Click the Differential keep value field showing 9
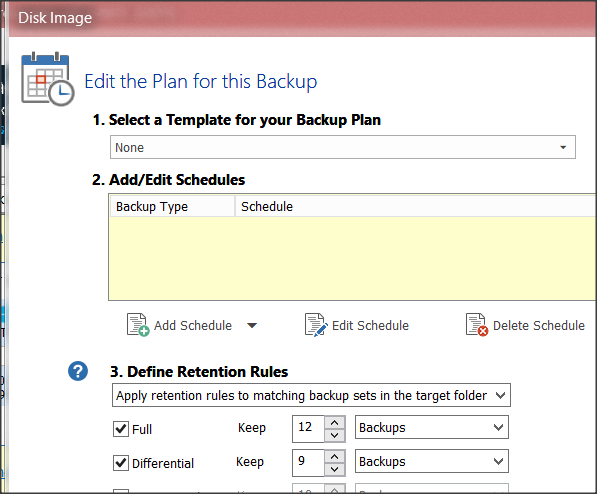597x494 pixels. point(308,462)
